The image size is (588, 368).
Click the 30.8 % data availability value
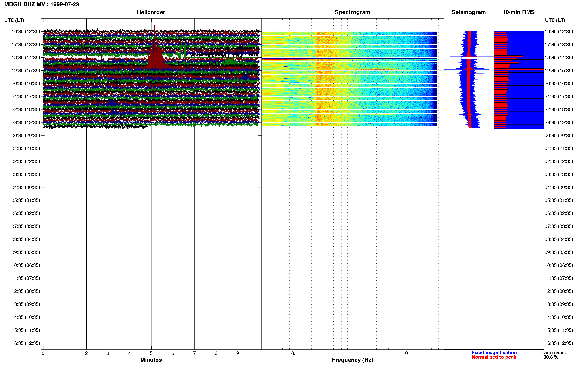coord(551,357)
